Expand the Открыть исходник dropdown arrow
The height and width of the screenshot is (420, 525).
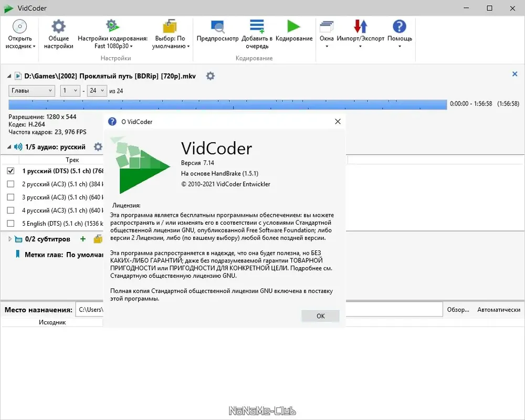pyautogui.click(x=34, y=46)
